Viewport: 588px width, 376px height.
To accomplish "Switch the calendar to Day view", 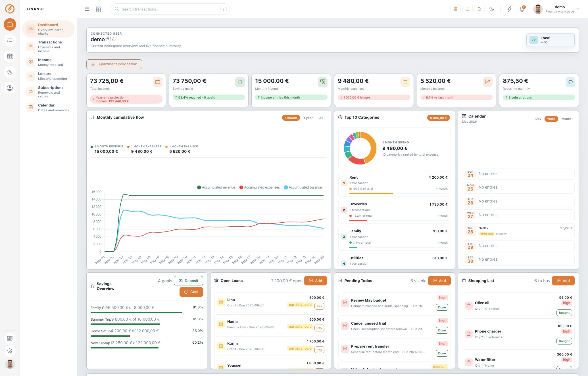I will pyautogui.click(x=538, y=119).
